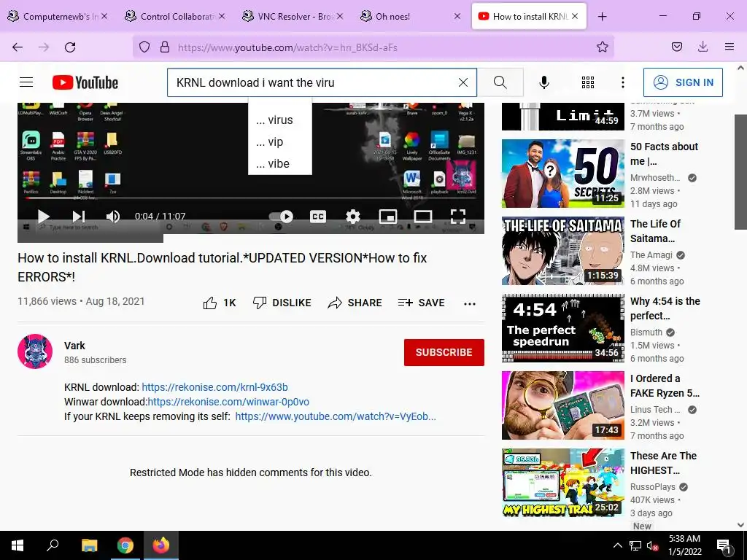
Task: Open Firefox application hamburger menu
Action: pos(729,47)
